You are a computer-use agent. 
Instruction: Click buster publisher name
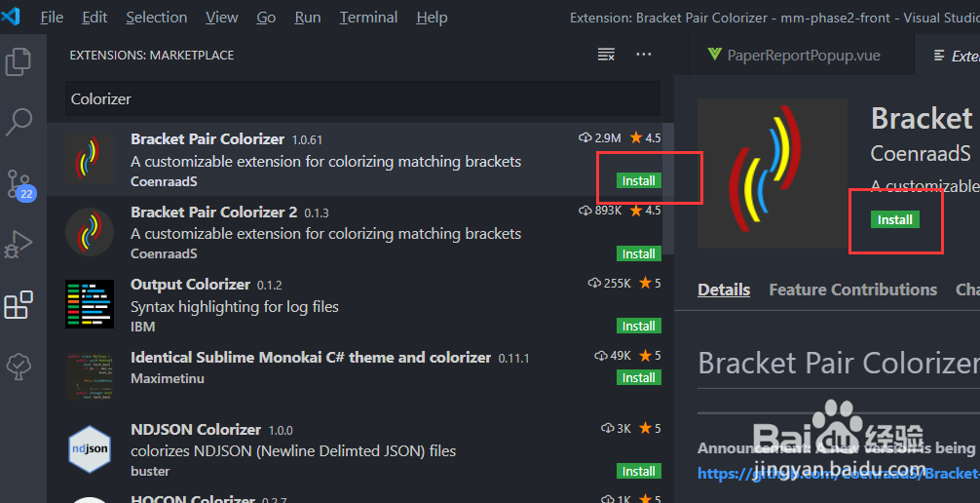(150, 471)
